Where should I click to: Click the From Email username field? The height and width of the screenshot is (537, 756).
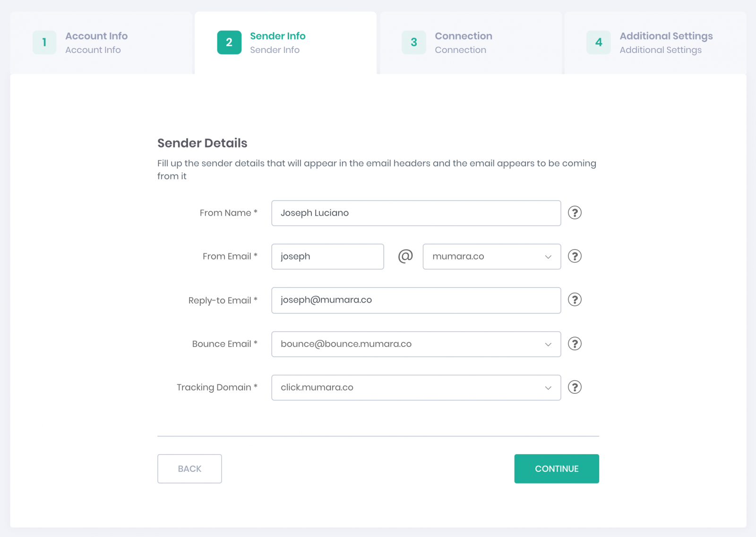327,257
